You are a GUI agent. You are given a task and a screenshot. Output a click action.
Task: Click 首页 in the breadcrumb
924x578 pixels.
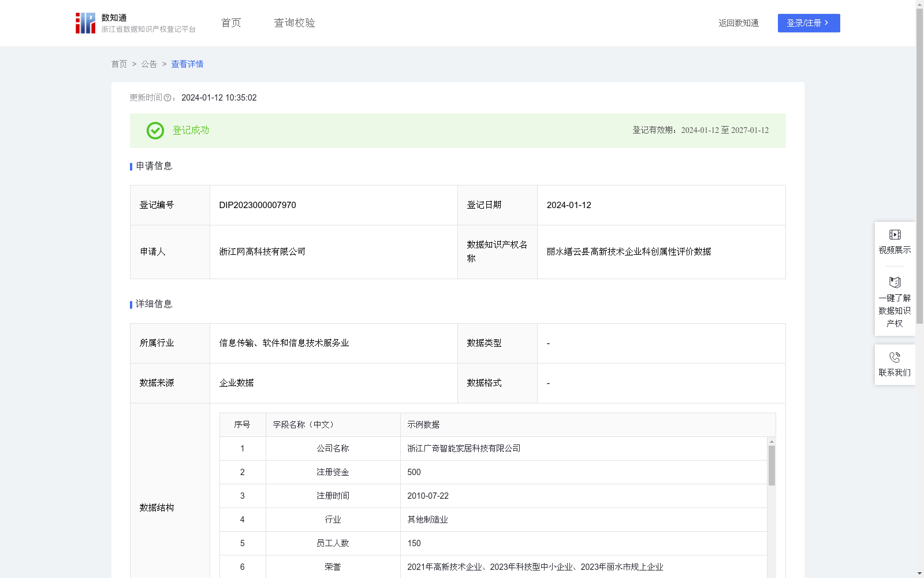pyautogui.click(x=119, y=64)
